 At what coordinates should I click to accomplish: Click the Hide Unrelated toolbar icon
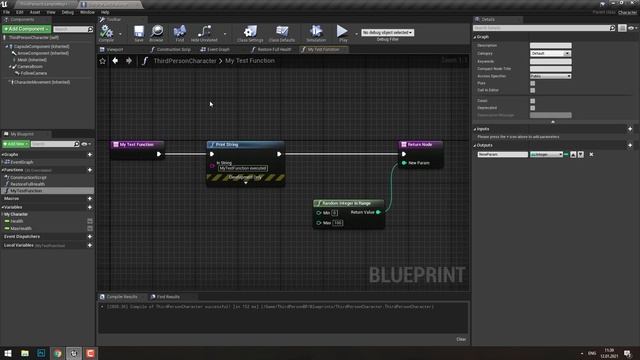204,32
